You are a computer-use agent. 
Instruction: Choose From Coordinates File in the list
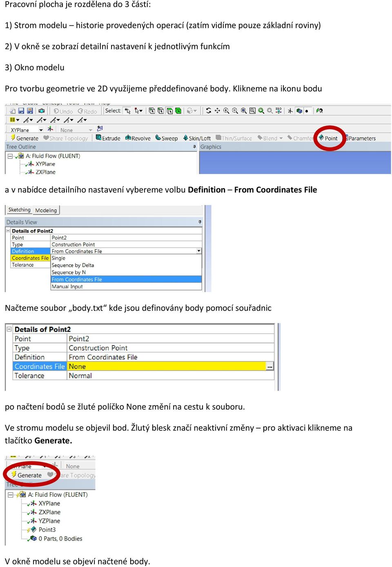click(126, 279)
